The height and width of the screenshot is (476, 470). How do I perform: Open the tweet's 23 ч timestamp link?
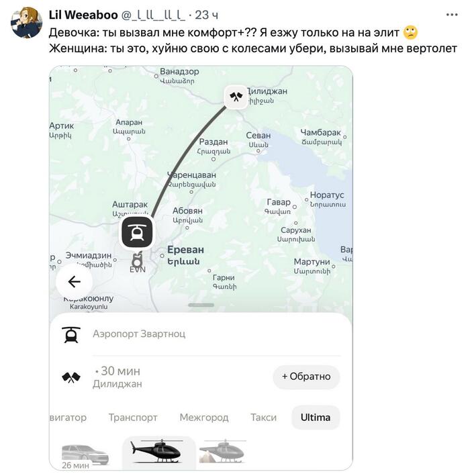(x=207, y=15)
